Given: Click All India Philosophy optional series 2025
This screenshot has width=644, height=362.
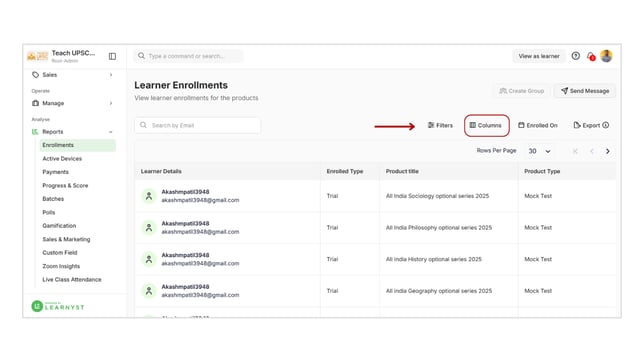Looking at the screenshot, I should click(x=439, y=228).
